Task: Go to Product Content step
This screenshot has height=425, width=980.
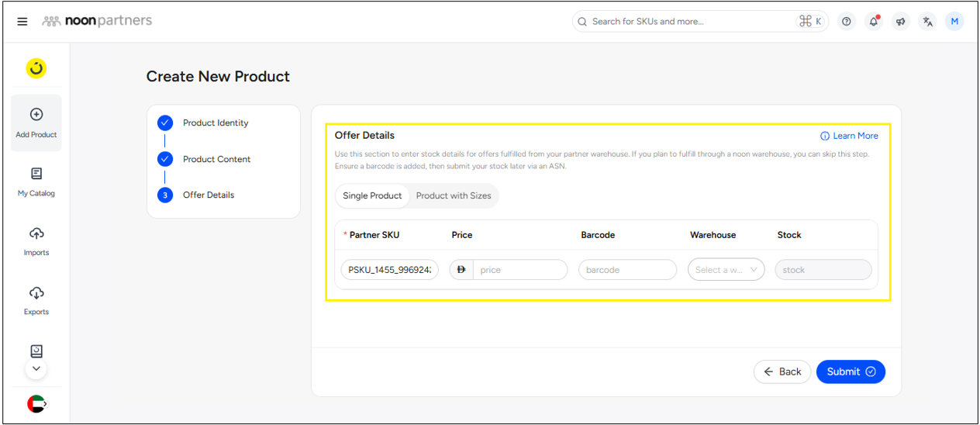Action: tap(216, 159)
